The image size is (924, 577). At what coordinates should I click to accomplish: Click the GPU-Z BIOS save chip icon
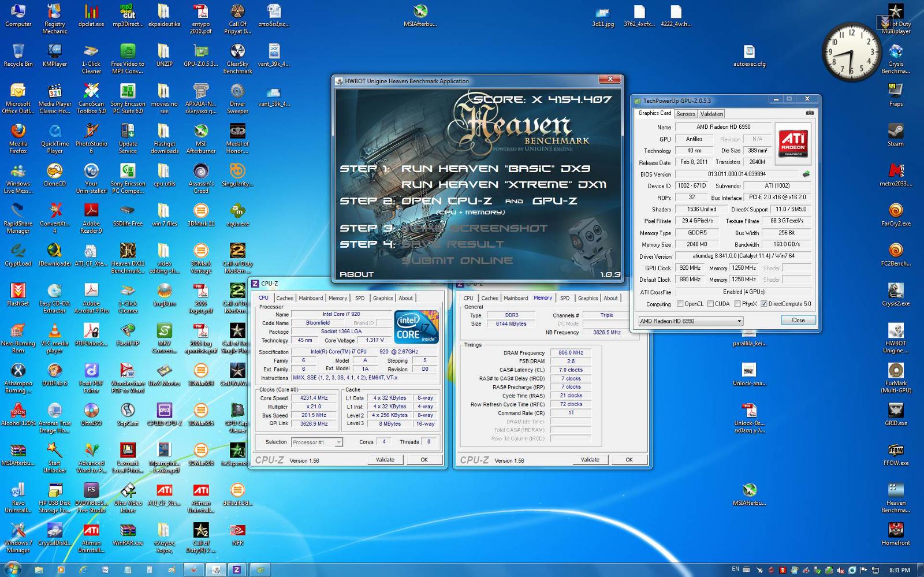pos(806,174)
